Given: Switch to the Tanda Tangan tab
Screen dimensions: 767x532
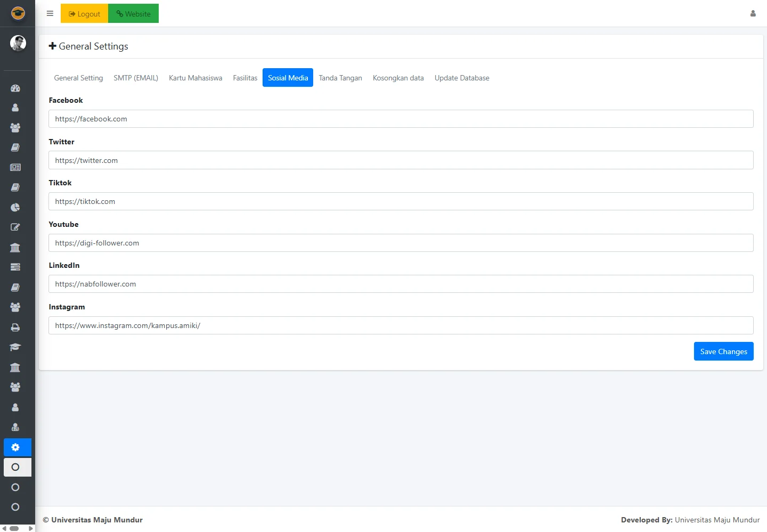Looking at the screenshot, I should click(340, 78).
